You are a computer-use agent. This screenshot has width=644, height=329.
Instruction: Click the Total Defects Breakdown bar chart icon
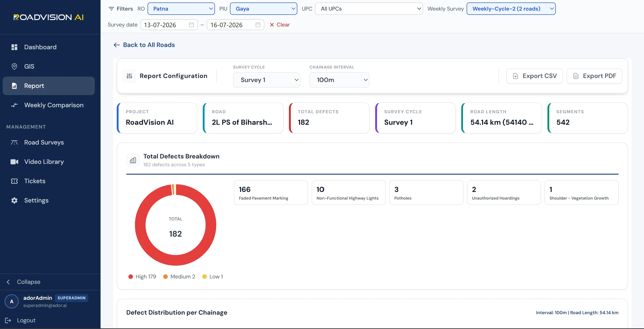point(133,160)
